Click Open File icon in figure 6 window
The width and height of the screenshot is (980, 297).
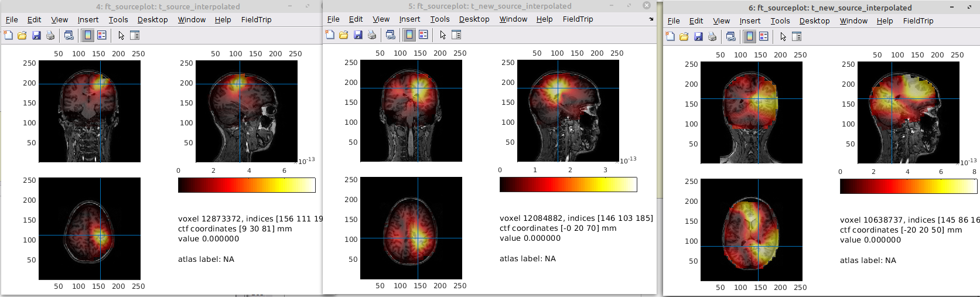[x=684, y=37]
